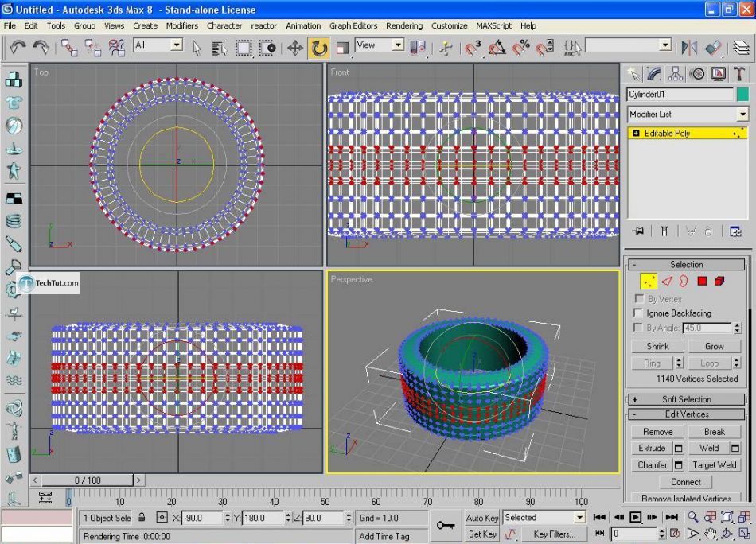Image resolution: width=756 pixels, height=544 pixels.
Task: Open the Named Selection Sets dropdown
Action: pyautogui.click(x=665, y=45)
